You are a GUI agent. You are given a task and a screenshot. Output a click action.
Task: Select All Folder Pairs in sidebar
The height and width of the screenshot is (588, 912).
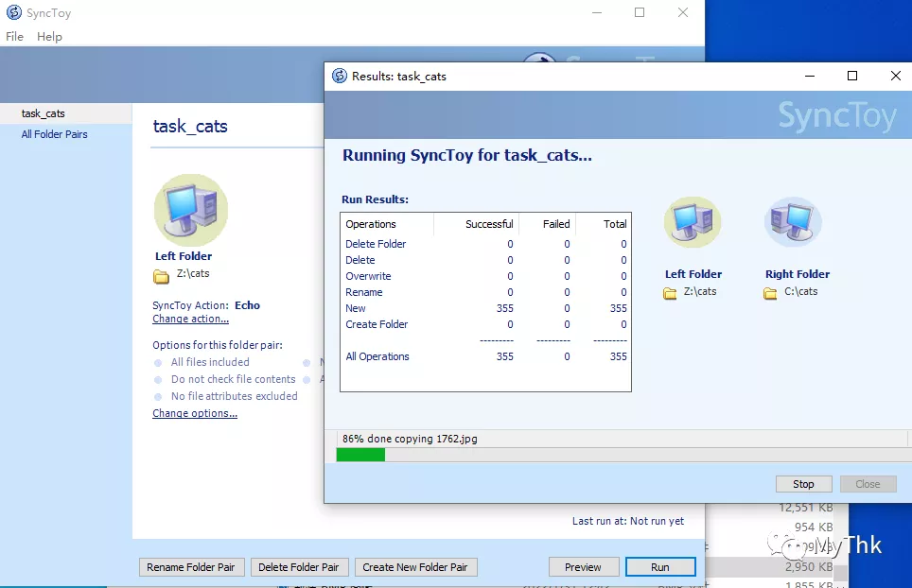(54, 134)
